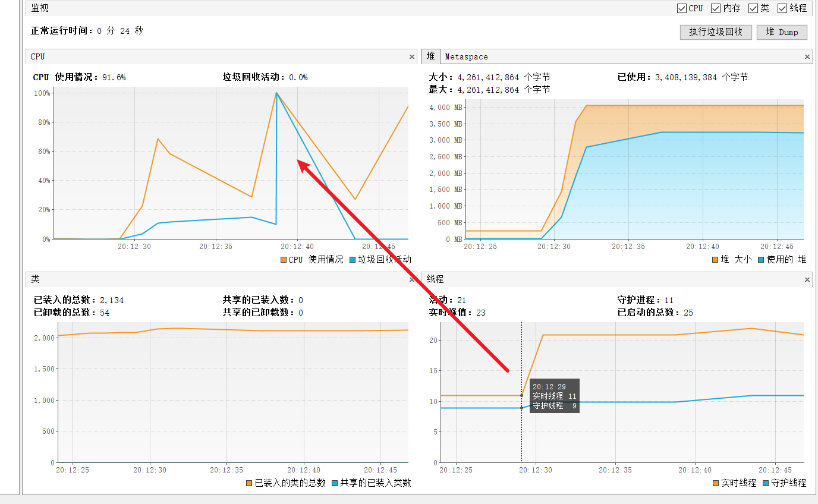
Task: Click the blue 垃圾回收活动 legend swatch
Action: click(353, 260)
